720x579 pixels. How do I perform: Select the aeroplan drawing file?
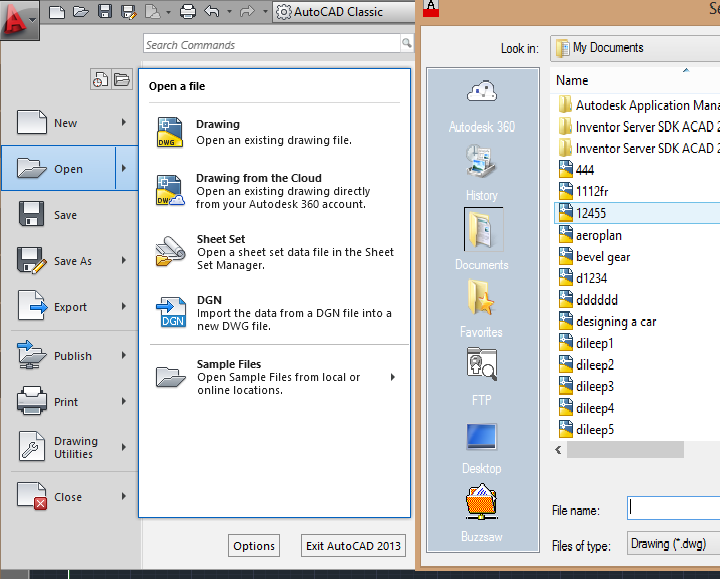[x=591, y=235]
